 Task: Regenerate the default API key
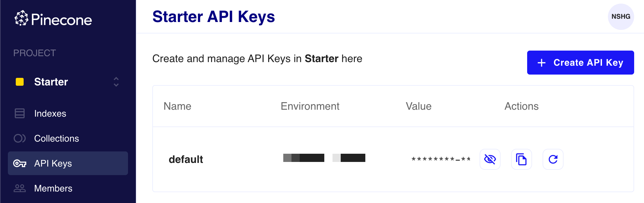point(553,159)
